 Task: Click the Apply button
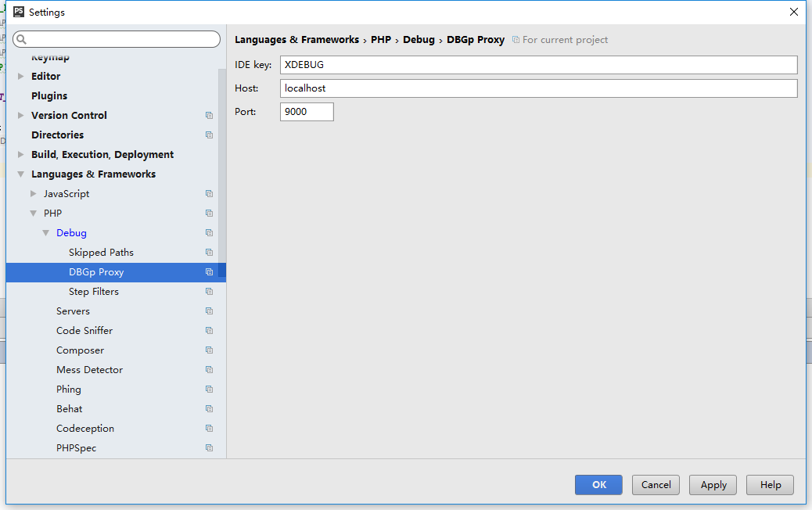tap(713, 485)
